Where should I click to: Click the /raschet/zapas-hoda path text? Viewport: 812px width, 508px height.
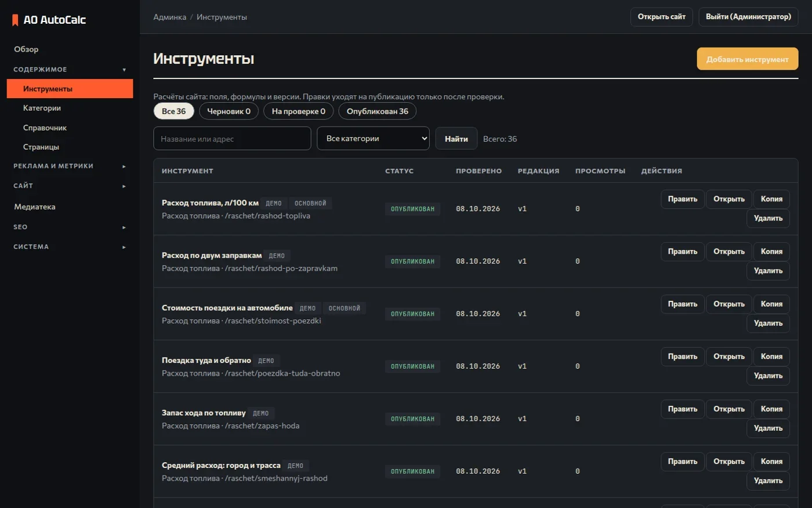(262, 426)
